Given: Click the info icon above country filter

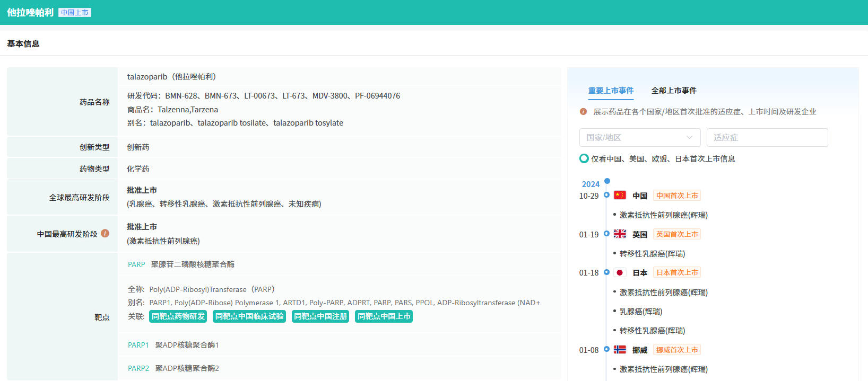Looking at the screenshot, I should (x=583, y=112).
